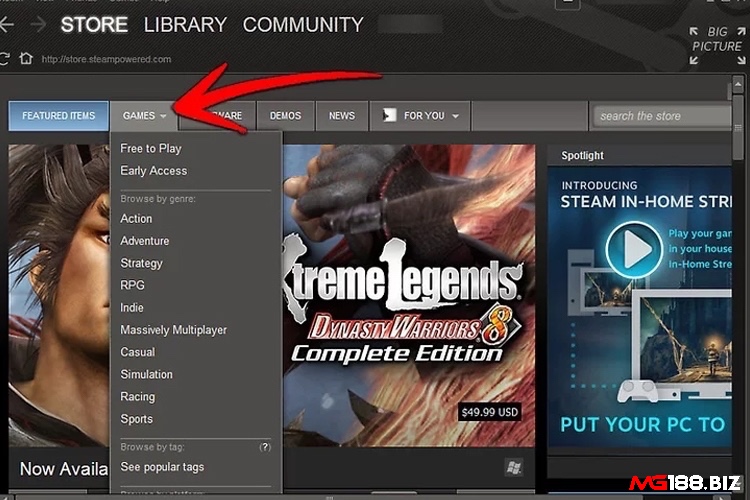The width and height of the screenshot is (750, 500).
Task: Select the Action genre
Action: (x=136, y=219)
